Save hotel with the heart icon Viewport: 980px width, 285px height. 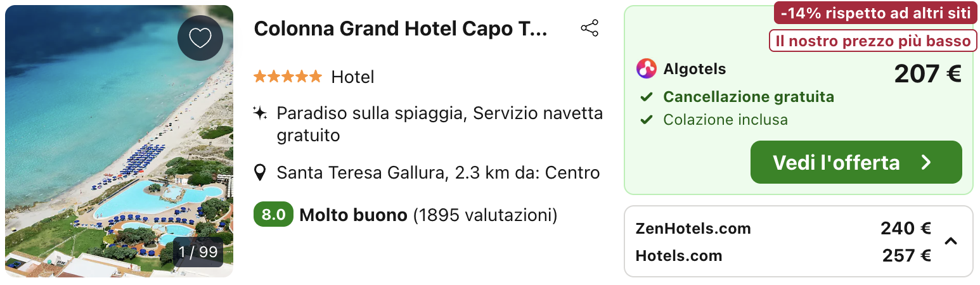coord(200,39)
